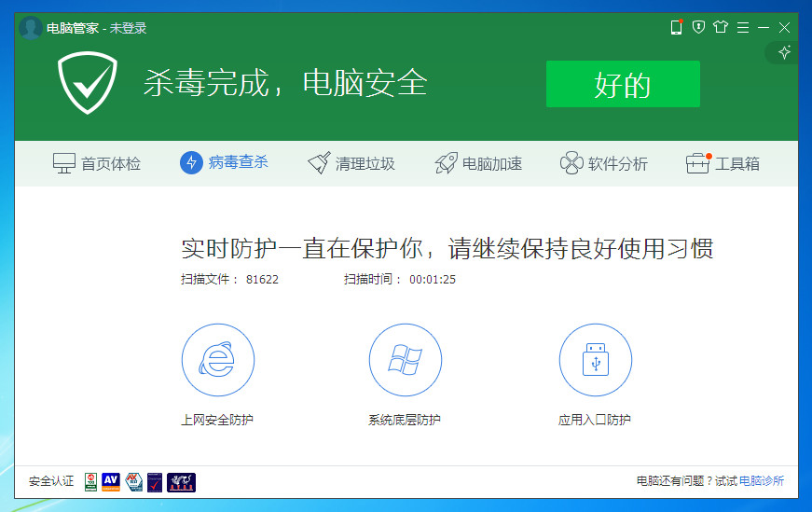
Task: Click the VB100 certification badge
Action: pyautogui.click(x=90, y=482)
